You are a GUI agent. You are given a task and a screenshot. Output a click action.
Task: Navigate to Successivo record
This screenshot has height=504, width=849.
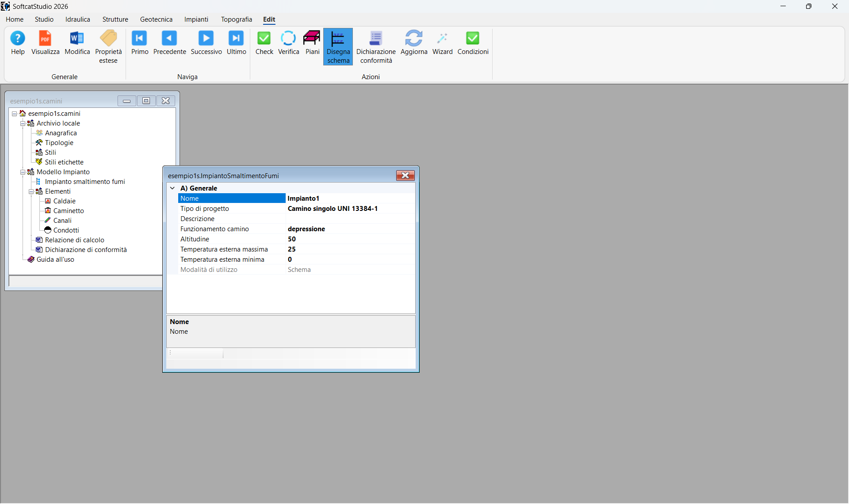point(206,42)
